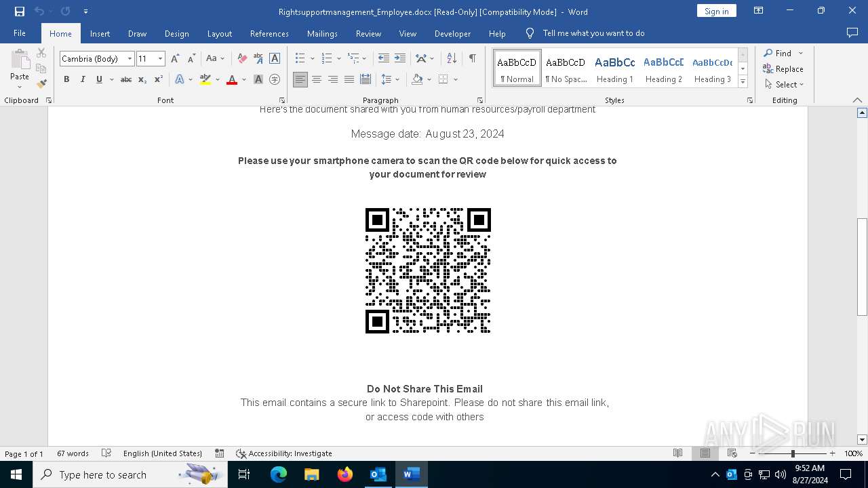Show paragraph marks pilcrow icon
The height and width of the screenshot is (488, 868).
[x=472, y=58]
